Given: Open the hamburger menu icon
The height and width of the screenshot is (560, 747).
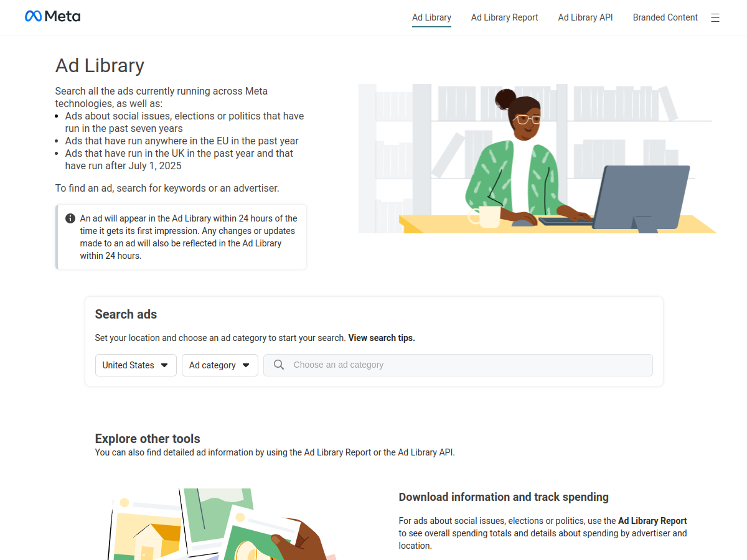Looking at the screenshot, I should pos(715,18).
